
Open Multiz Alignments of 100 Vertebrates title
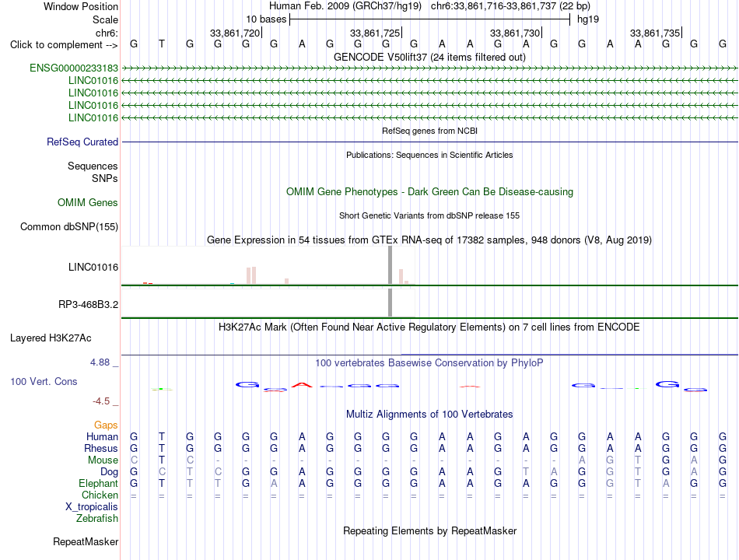tap(429, 415)
